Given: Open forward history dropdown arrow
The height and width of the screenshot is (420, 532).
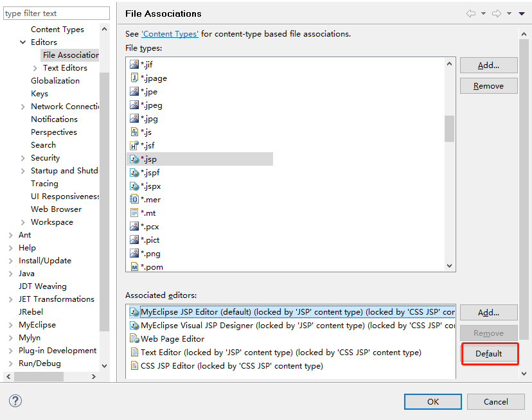Looking at the screenshot, I should coord(509,13).
